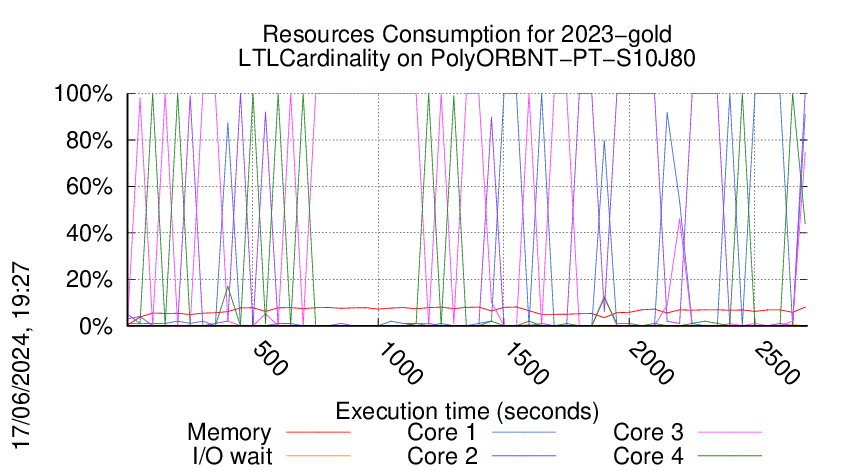Click the 40% y-axis label

click(x=89, y=234)
